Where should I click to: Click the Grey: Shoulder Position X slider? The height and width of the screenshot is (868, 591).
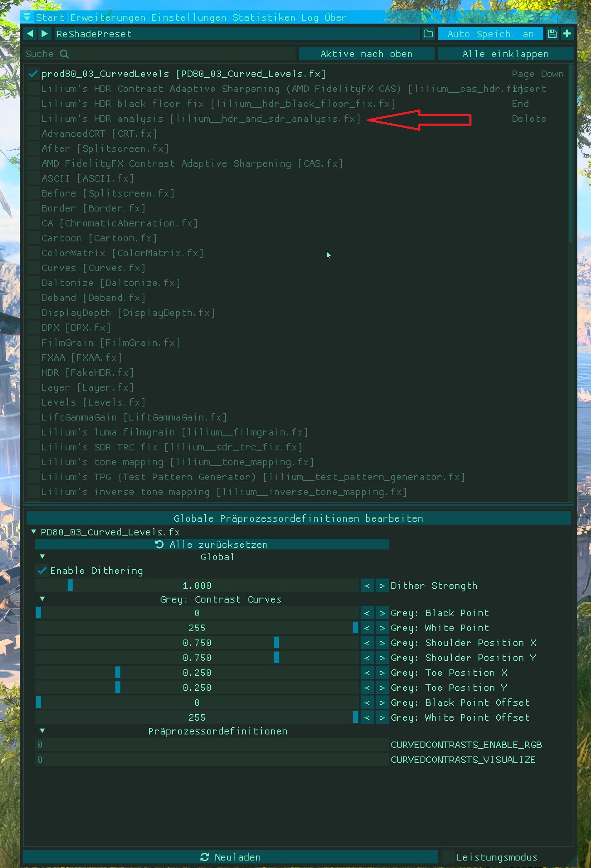197,643
